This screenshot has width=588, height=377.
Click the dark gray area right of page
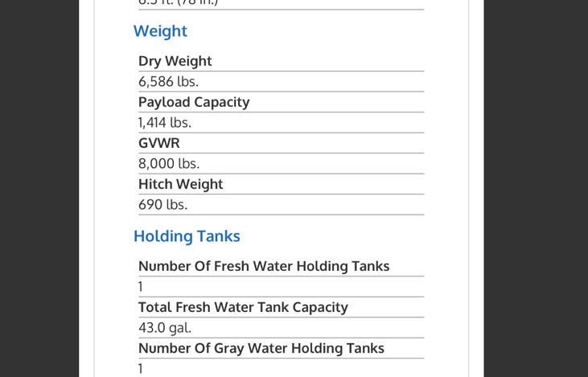tap(536, 188)
